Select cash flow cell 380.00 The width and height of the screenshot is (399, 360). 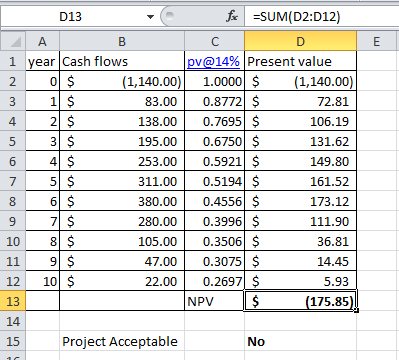tap(122, 201)
